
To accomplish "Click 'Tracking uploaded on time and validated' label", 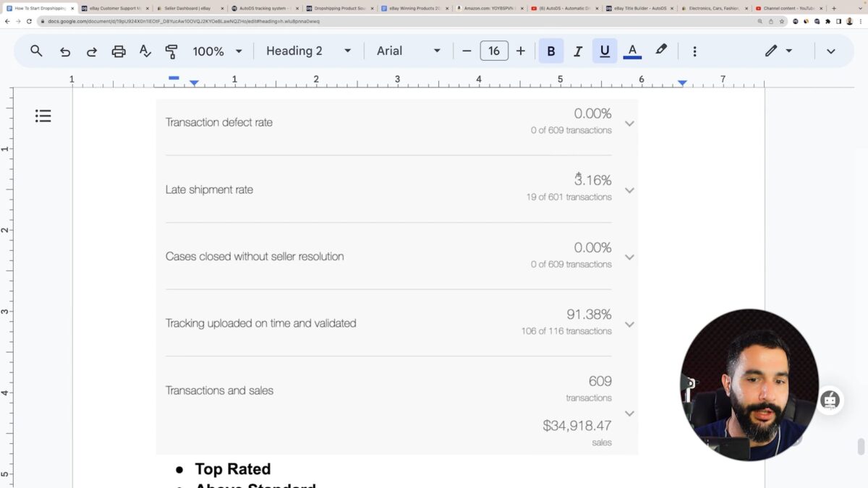I will point(261,324).
